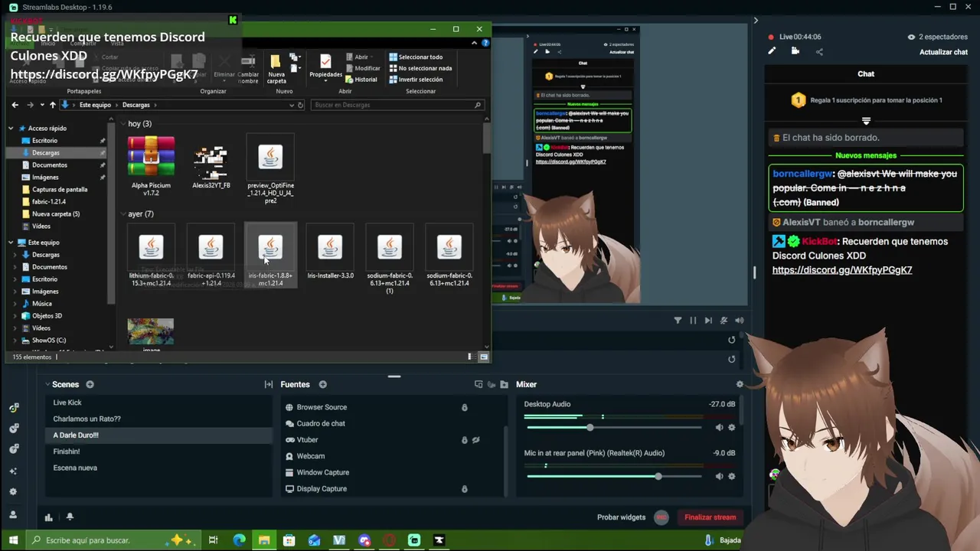Mute the Desktop Audio speaker icon
This screenshot has height=551, width=980.
pyautogui.click(x=719, y=427)
